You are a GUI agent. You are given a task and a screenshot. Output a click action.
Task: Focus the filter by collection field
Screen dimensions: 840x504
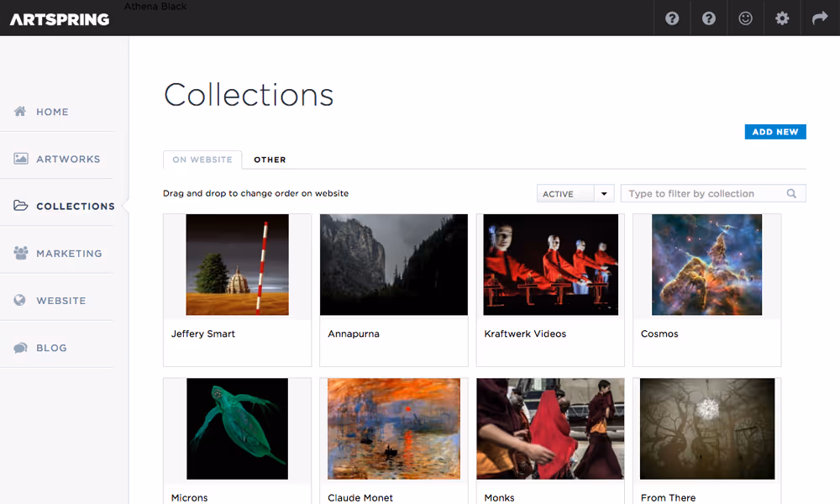(713, 193)
